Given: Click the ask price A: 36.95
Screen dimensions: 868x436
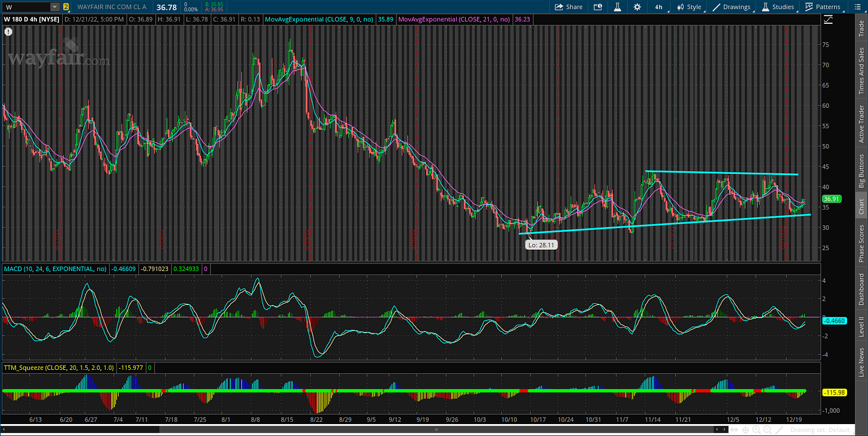Looking at the screenshot, I should [x=213, y=10].
